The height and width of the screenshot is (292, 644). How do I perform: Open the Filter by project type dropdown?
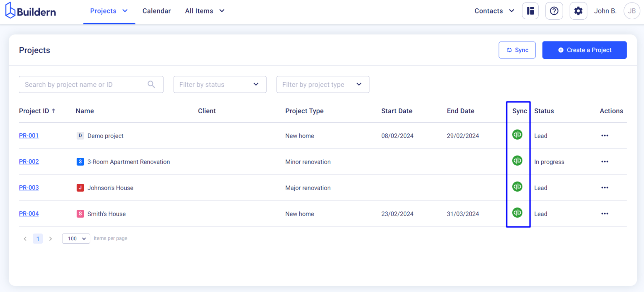(x=322, y=84)
